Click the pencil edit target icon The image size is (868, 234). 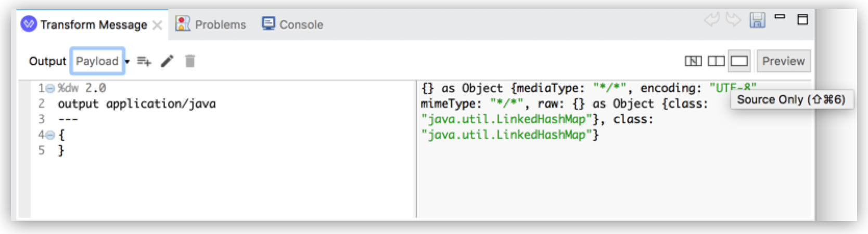click(167, 61)
